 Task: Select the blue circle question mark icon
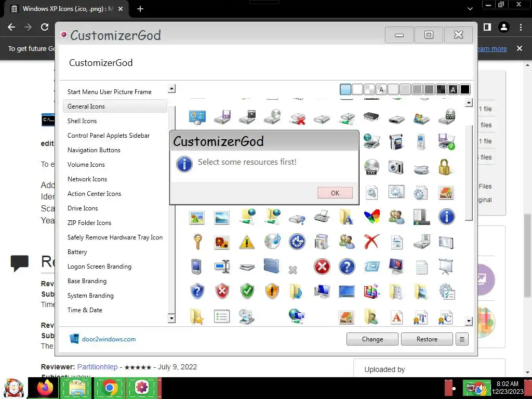pos(347,267)
